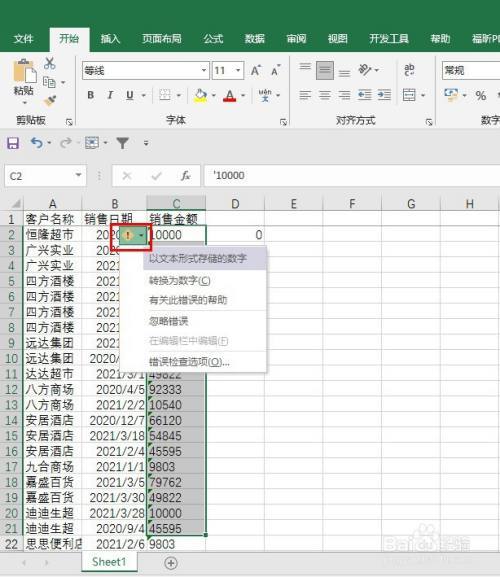The image size is (500, 577).
Task: Click the text orientation icon
Action: (x=365, y=70)
